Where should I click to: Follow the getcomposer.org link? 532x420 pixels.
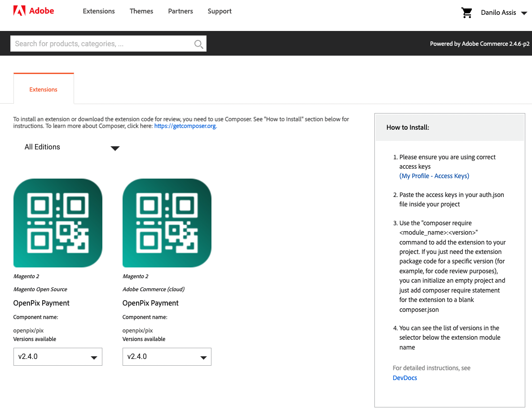185,127
